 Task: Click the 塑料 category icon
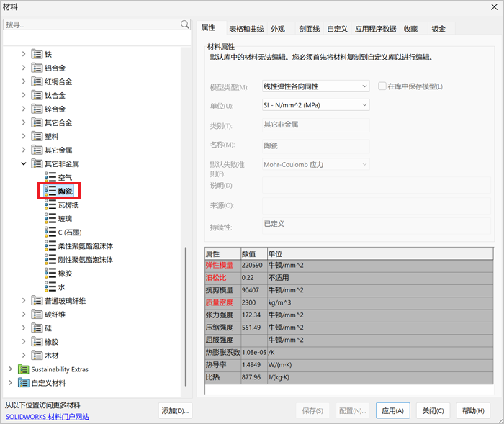(x=37, y=136)
